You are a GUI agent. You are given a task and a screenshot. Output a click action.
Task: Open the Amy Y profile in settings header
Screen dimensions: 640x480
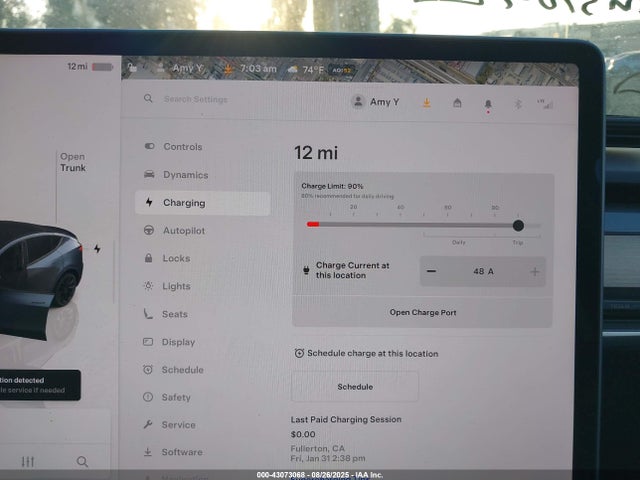tap(376, 102)
